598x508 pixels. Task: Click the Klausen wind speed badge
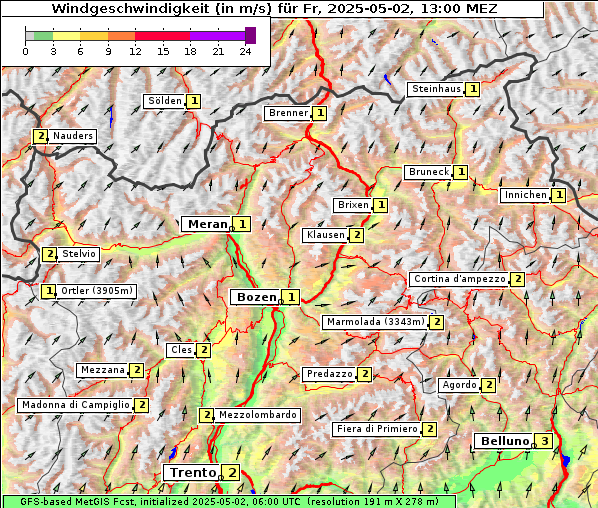coord(357,235)
